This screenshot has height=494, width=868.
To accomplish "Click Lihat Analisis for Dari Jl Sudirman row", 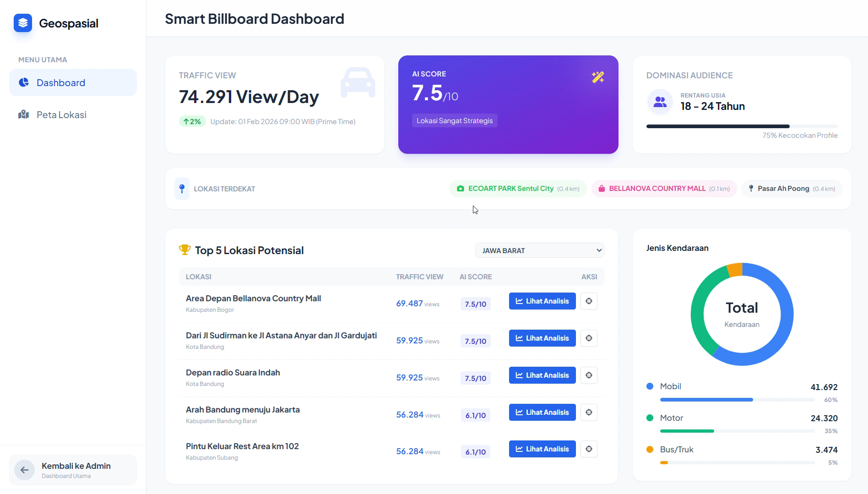I will 542,338.
